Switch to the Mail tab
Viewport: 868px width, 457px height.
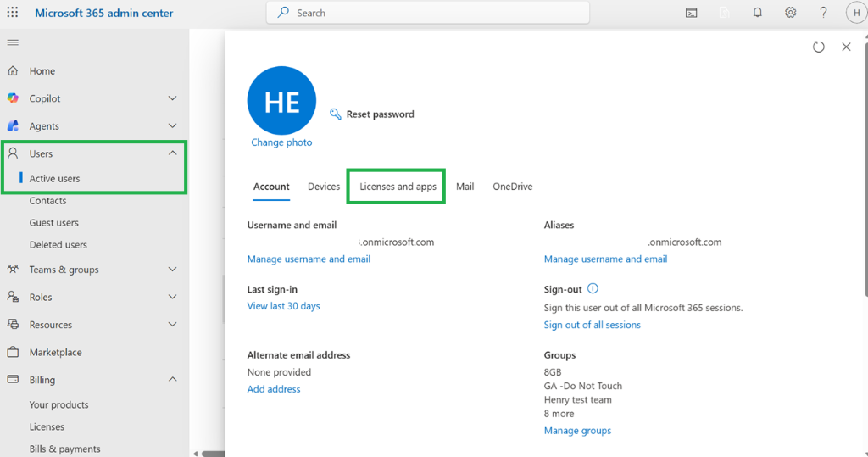465,187
